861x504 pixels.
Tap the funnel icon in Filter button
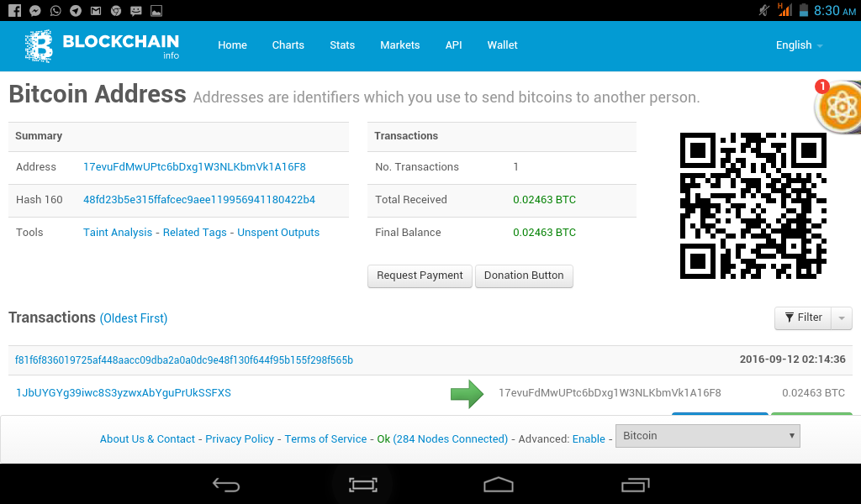(x=789, y=318)
